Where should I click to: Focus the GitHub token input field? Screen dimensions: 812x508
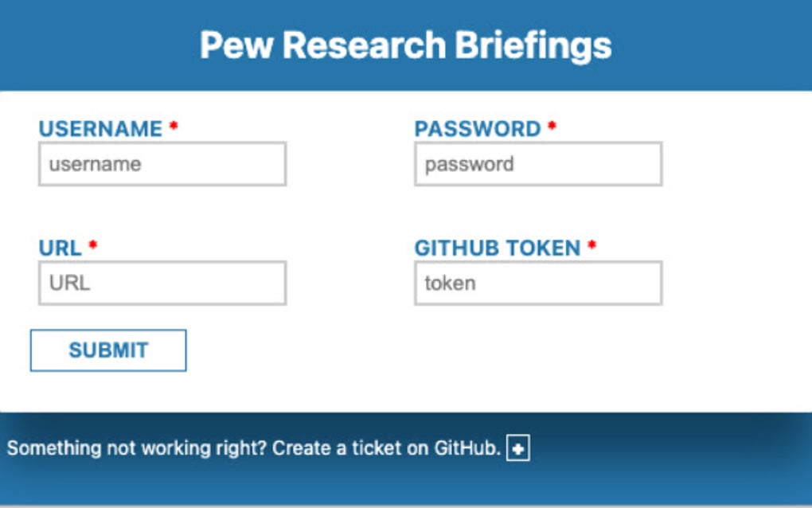540,283
